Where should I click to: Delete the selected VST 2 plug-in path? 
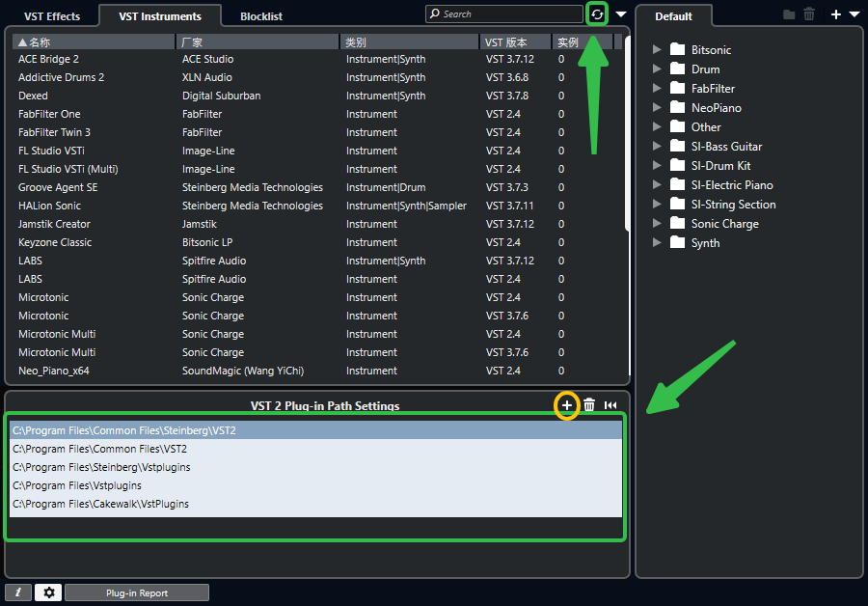589,405
